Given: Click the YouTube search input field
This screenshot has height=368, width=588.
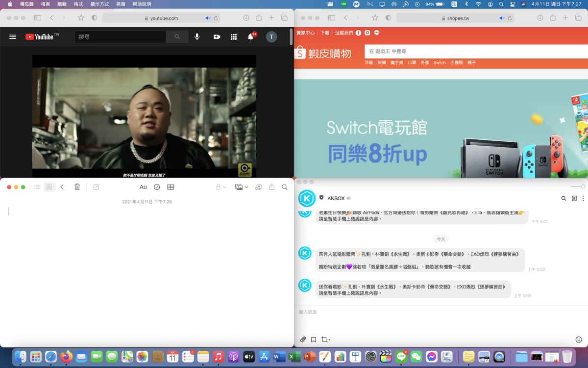Looking at the screenshot, I should pos(121,37).
